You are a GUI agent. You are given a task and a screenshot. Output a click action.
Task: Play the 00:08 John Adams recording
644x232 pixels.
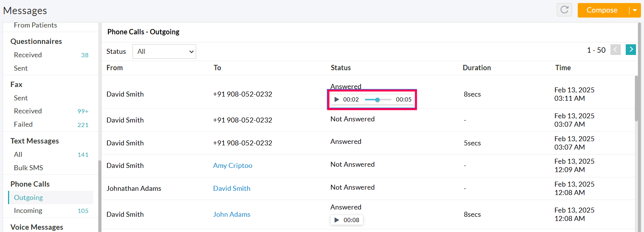point(337,220)
